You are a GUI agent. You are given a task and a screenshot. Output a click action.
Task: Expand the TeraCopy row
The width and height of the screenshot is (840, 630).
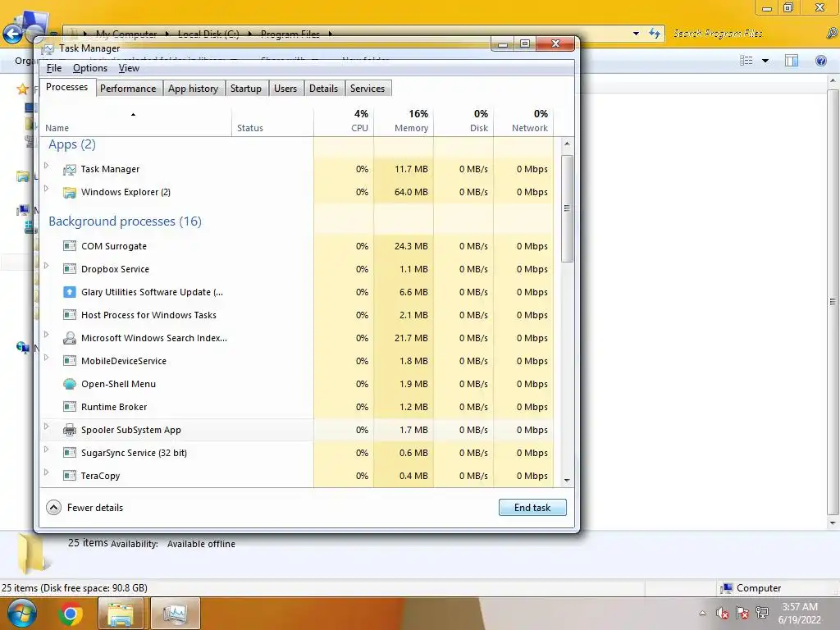pyautogui.click(x=47, y=472)
